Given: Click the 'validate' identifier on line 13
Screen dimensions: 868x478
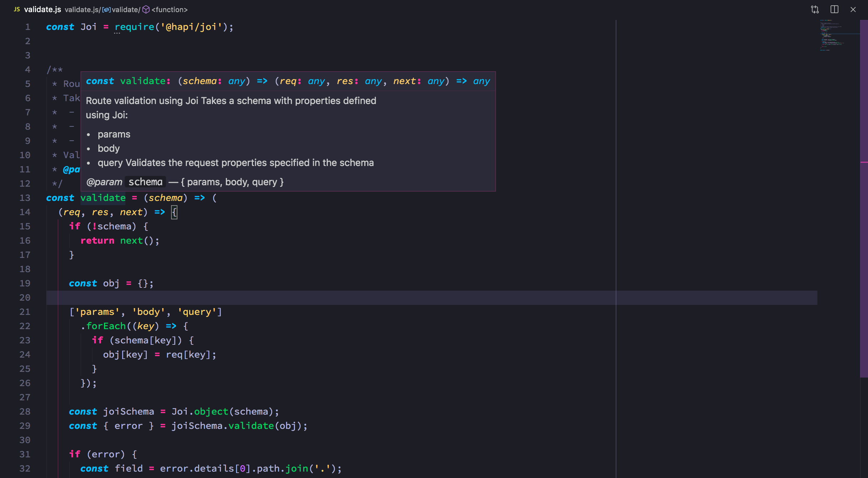Looking at the screenshot, I should coord(103,198).
